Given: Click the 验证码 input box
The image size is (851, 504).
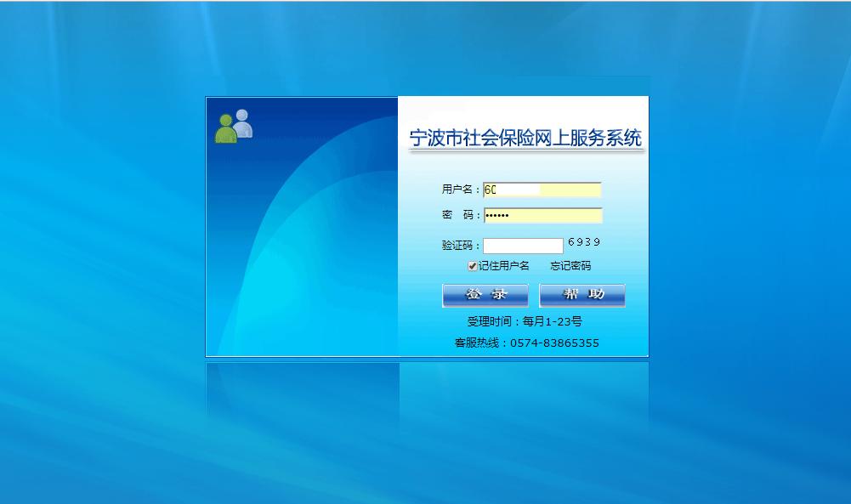Looking at the screenshot, I should [523, 246].
